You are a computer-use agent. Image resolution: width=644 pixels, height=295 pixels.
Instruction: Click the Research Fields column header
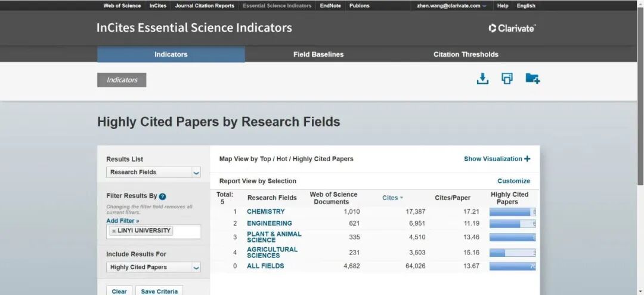point(272,198)
